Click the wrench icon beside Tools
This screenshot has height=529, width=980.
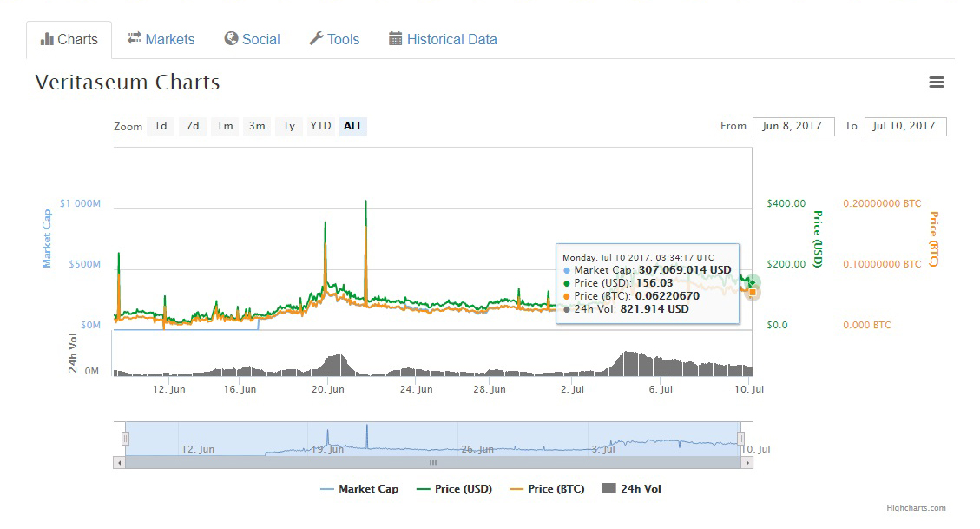click(x=316, y=39)
